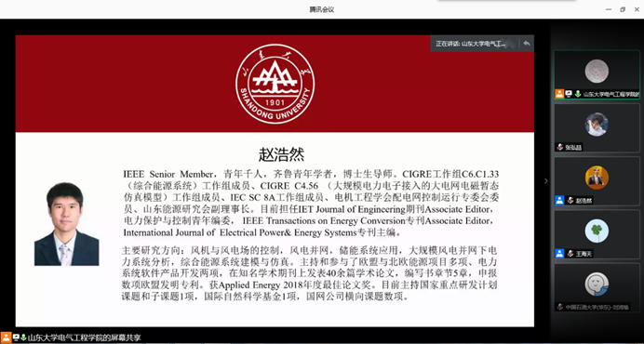Screen dimensions: 644x344
Task: Click the muted microphone icon beside 王海天
Action: coord(570,253)
